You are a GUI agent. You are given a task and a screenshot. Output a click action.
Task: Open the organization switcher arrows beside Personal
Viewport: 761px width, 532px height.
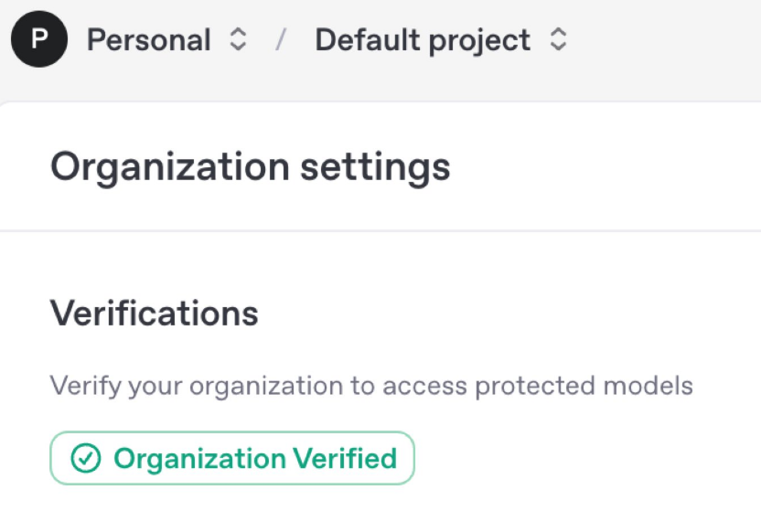click(238, 39)
